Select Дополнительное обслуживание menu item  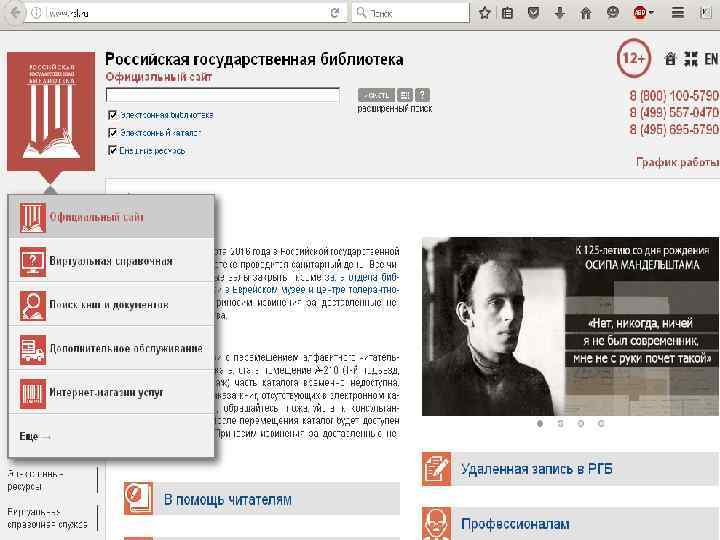click(x=111, y=349)
